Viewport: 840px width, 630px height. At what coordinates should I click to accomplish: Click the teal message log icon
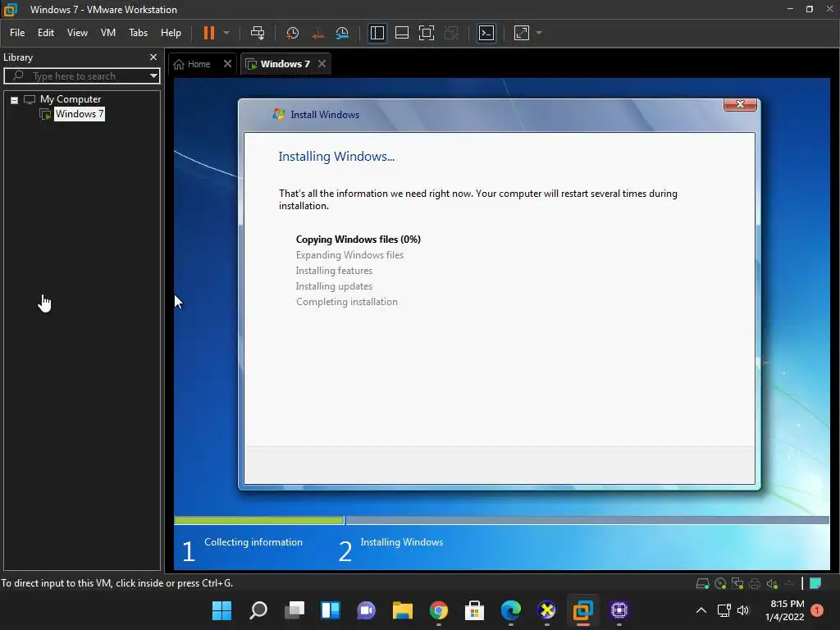click(815, 583)
